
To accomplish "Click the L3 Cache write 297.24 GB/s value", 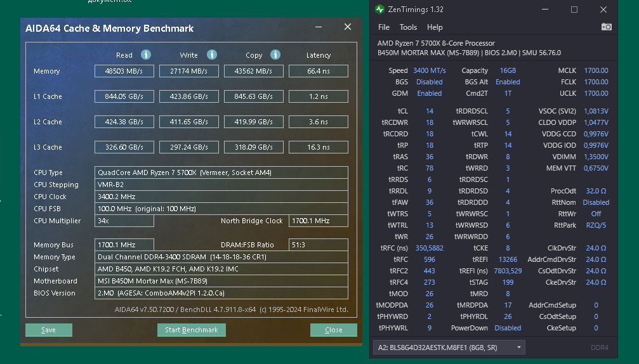I will pyautogui.click(x=189, y=147).
